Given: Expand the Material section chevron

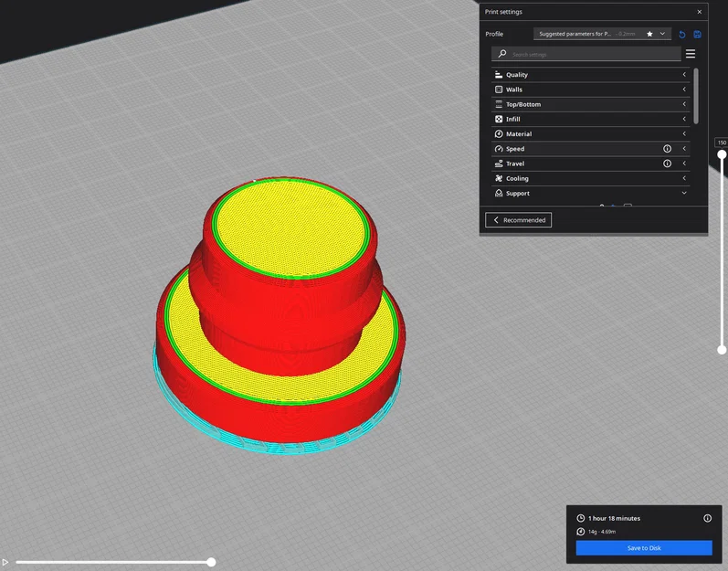Looking at the screenshot, I should coord(684,134).
